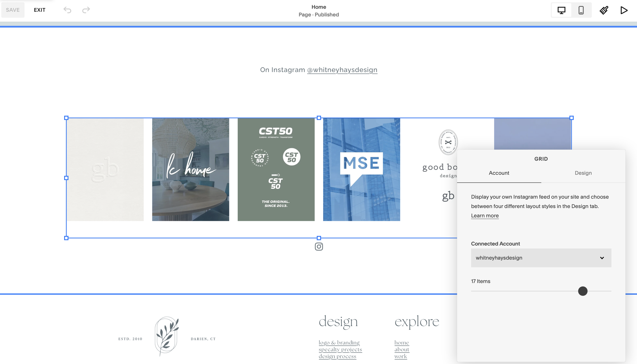This screenshot has width=637, height=364.
Task: Switch to desktop view icon
Action: (561, 10)
